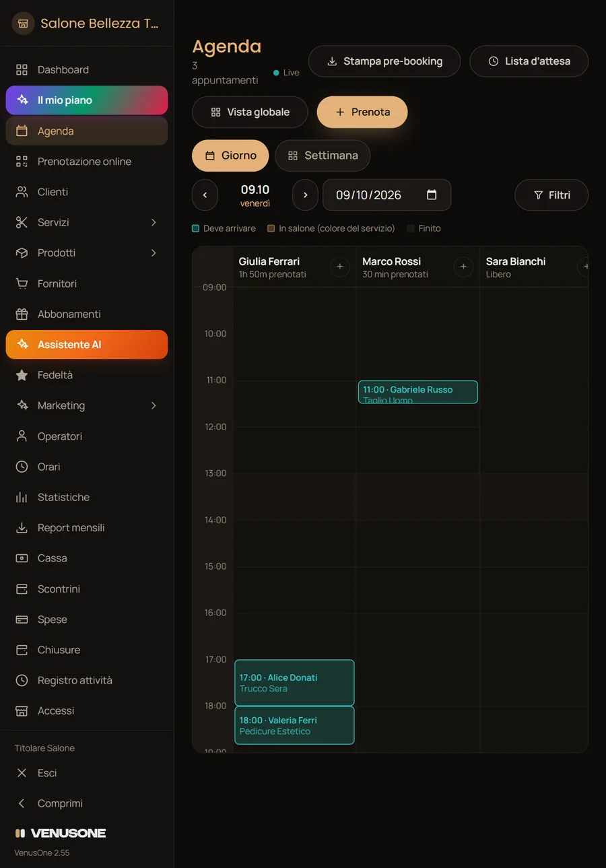Click the person icon beside Operatori

click(x=22, y=436)
